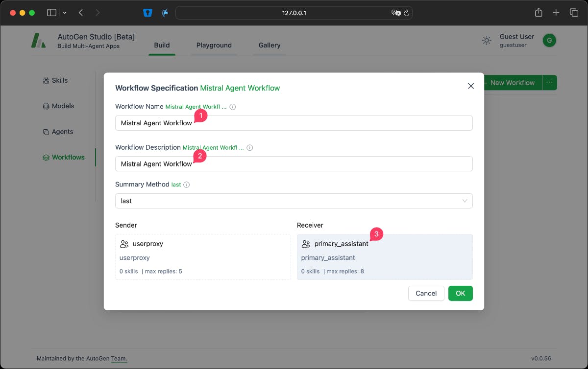This screenshot has height=369, width=588.
Task: Click the Summary Method info icon
Action: coord(187,185)
